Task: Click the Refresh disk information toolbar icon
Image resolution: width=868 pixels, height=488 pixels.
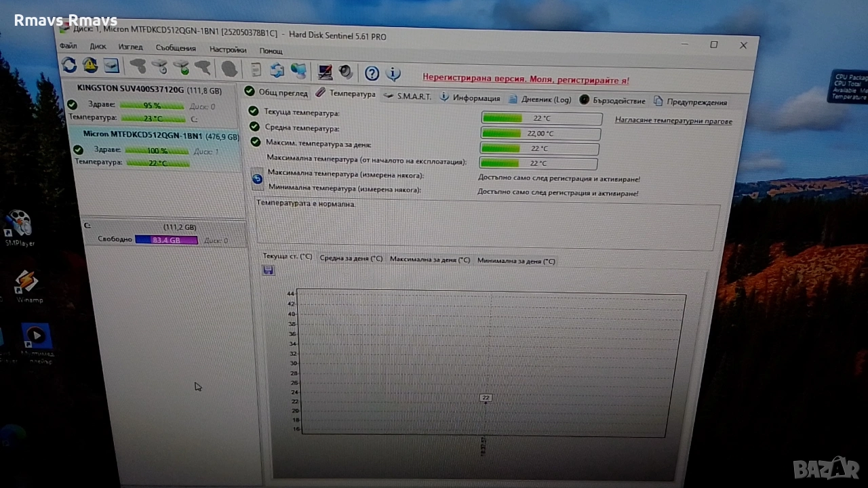Action: pyautogui.click(x=69, y=65)
